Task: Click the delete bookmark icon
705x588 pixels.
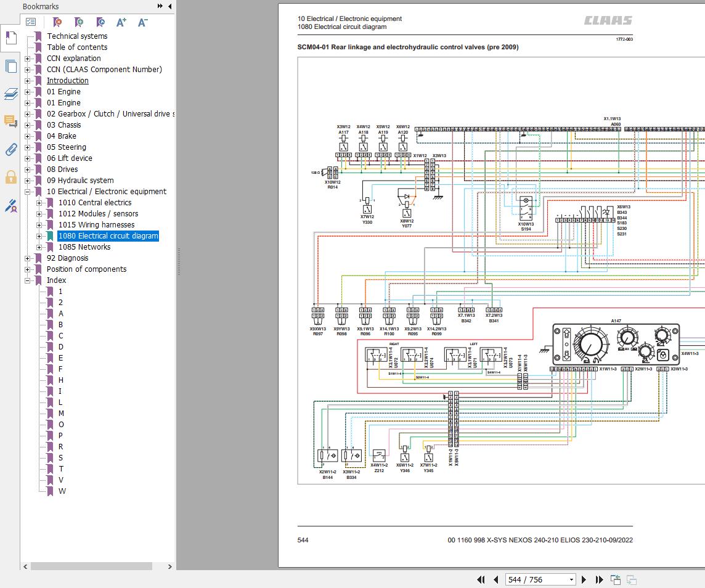Action: coord(57,22)
